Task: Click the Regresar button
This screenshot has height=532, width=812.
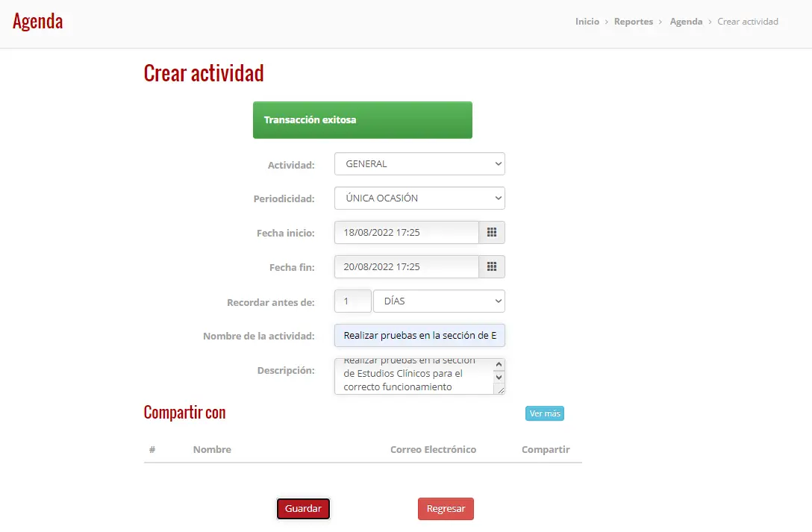Action: tap(446, 509)
